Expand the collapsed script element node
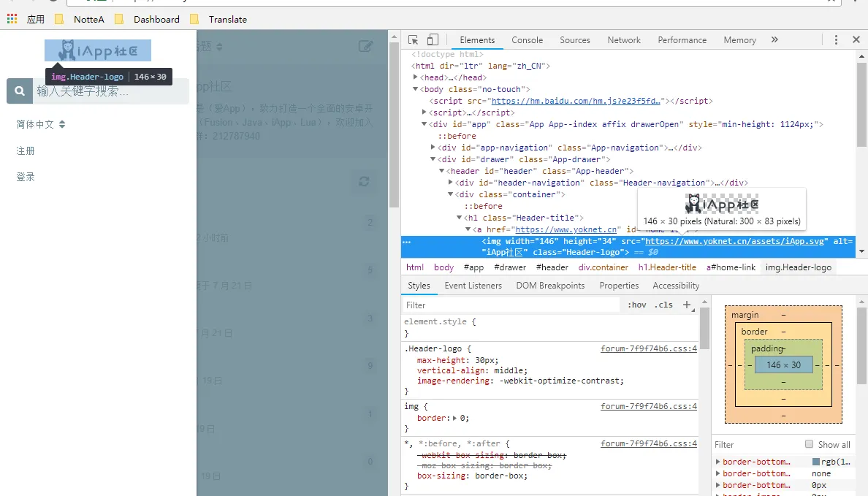The width and height of the screenshot is (868, 496). click(x=424, y=112)
